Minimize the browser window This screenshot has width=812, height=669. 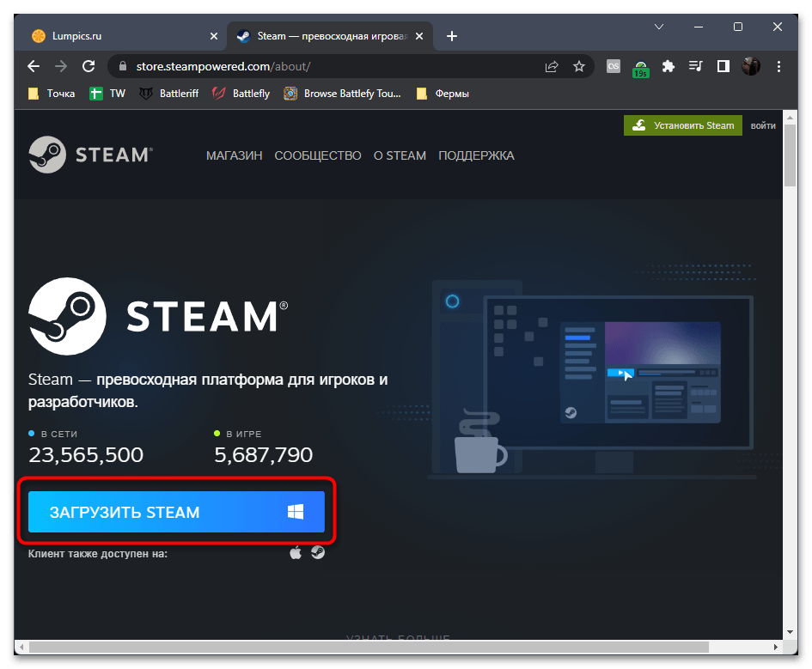[x=698, y=27]
